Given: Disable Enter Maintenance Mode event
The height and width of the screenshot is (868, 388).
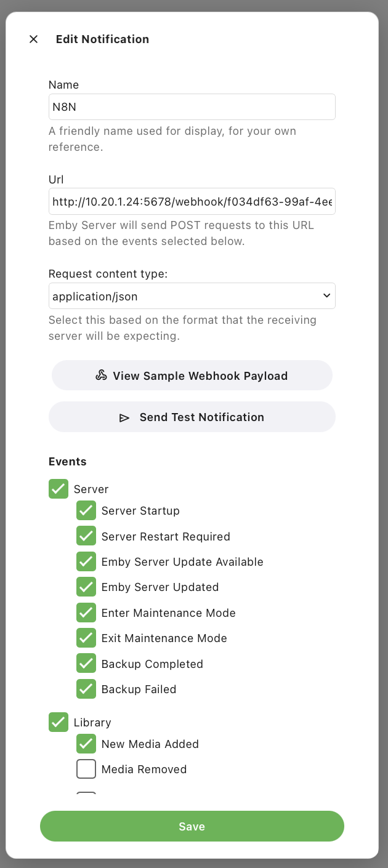Looking at the screenshot, I should [86, 613].
